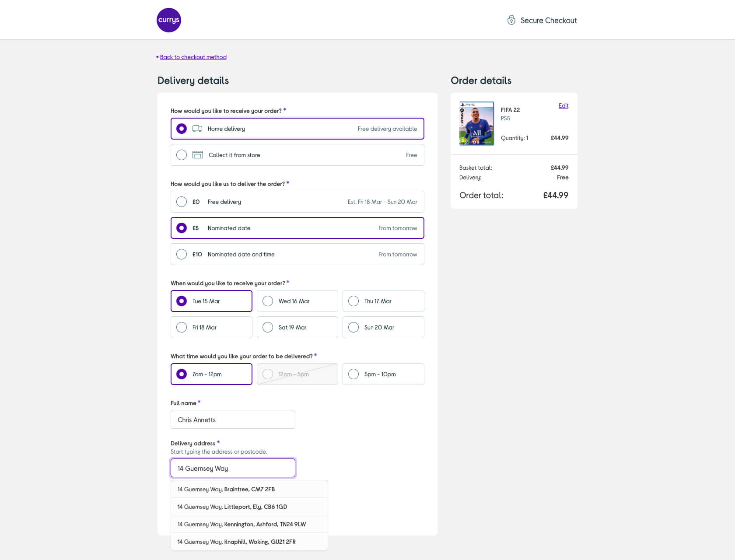Viewport: 735px width, 560px height.
Task: Click the Delivery address input field
Action: [233, 468]
